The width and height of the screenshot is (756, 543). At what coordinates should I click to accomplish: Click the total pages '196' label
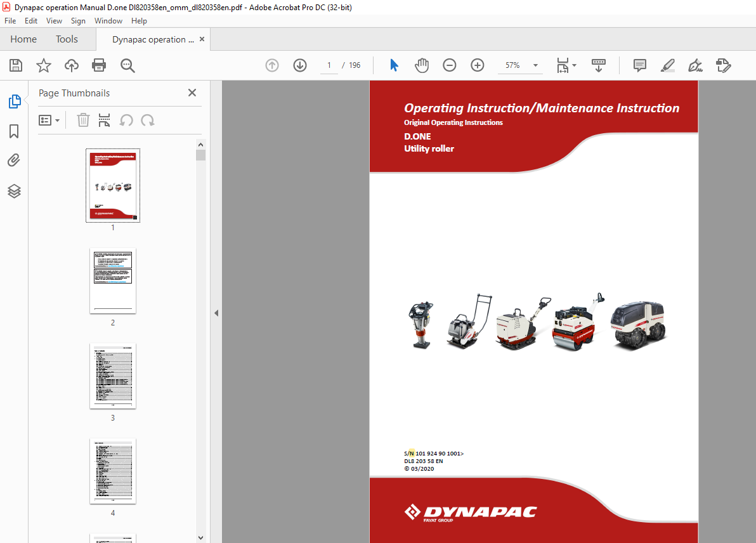point(355,65)
